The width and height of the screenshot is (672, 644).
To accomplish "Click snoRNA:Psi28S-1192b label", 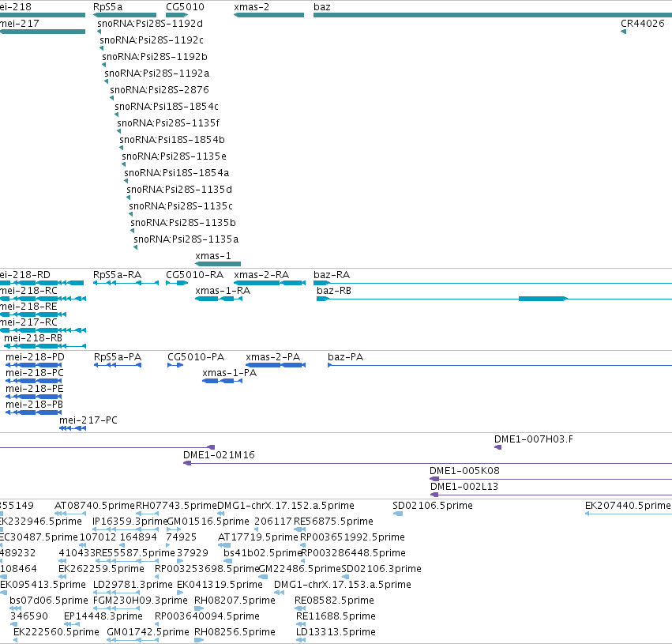I will pyautogui.click(x=155, y=57).
